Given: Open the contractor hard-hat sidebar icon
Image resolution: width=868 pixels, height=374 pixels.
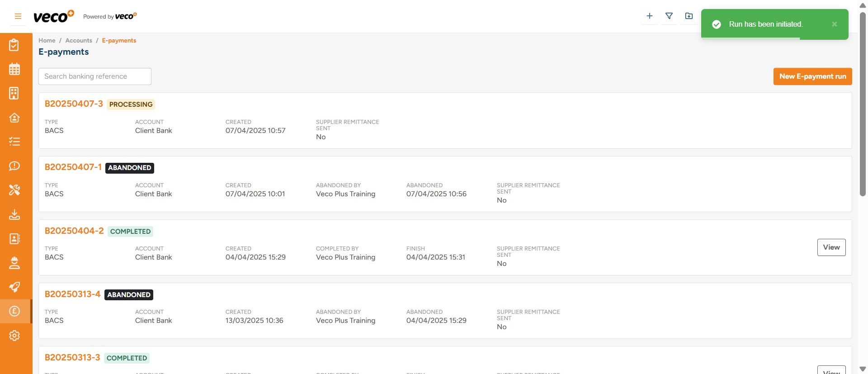Looking at the screenshot, I should (14, 263).
